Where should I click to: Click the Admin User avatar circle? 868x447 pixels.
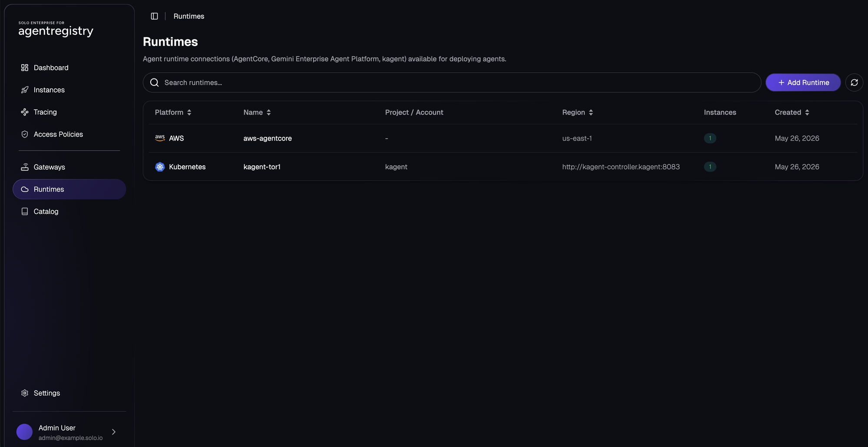coord(24,432)
